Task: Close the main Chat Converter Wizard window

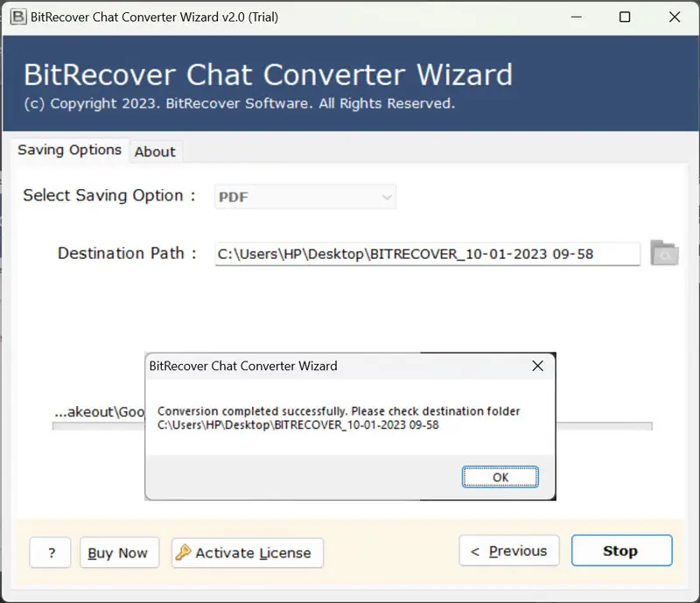Action: click(675, 17)
